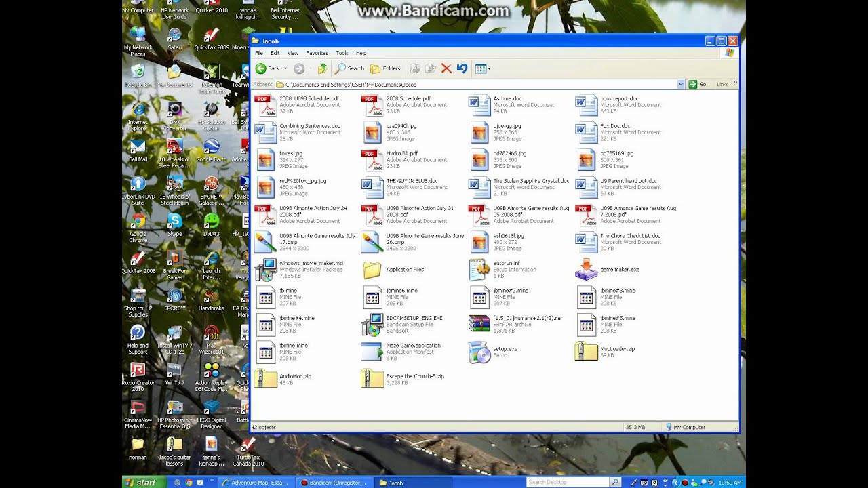This screenshot has height=488, width=868.
Task: Select the Maze Game.application icon
Action: click(372, 352)
